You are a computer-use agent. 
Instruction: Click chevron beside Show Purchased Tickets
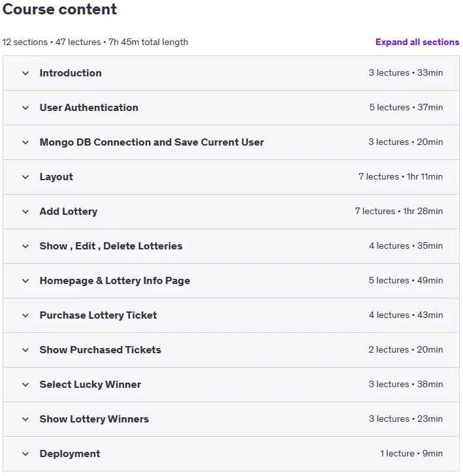(x=25, y=350)
